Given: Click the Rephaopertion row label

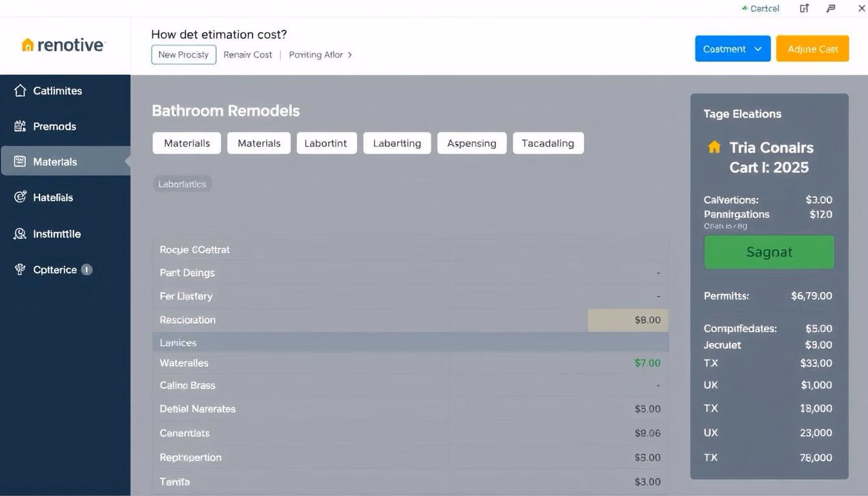Looking at the screenshot, I should point(191,457).
